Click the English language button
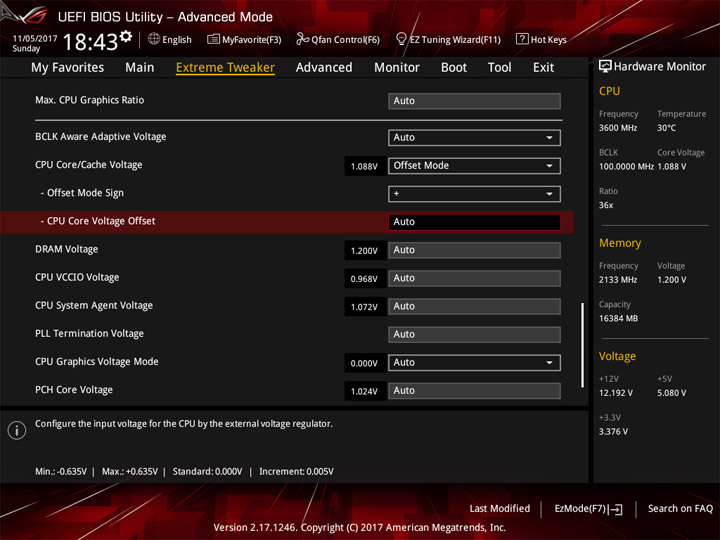 pos(170,39)
